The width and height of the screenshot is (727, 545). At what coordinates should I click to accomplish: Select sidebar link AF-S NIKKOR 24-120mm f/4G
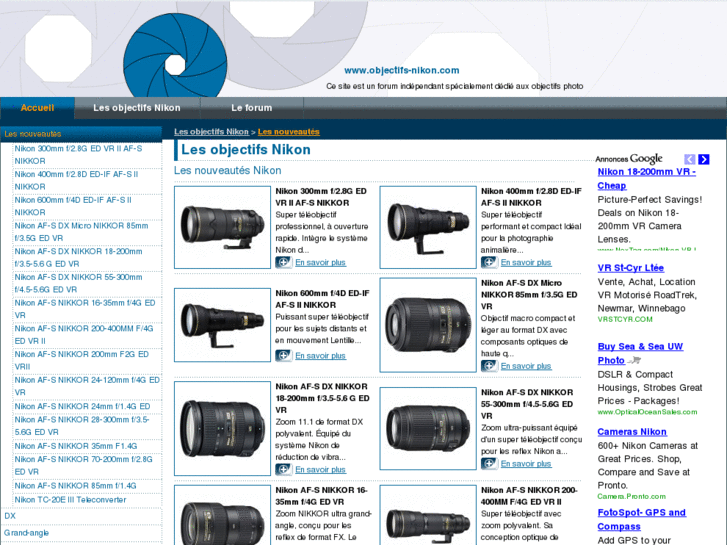click(87, 386)
